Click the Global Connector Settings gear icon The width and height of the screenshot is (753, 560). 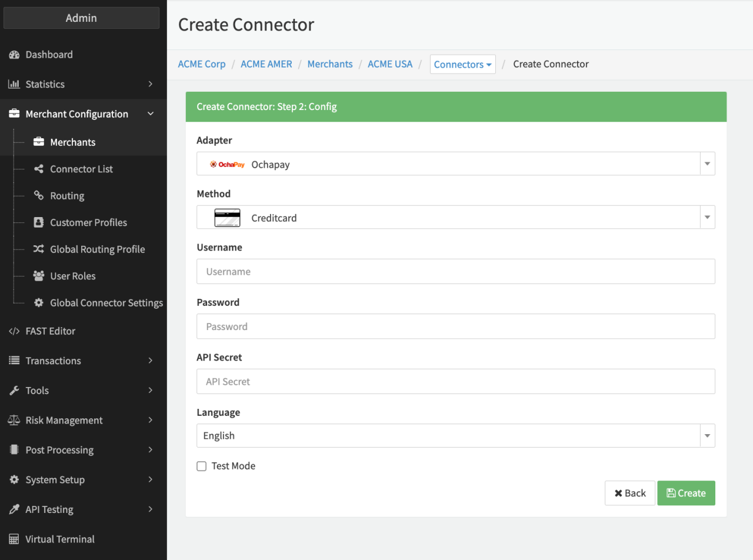[39, 303]
